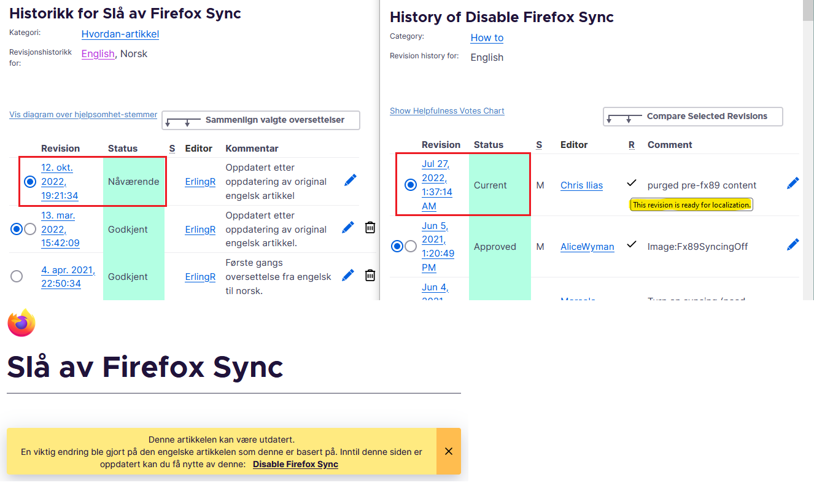
Task: Select left radio button for Jun 5, 2021
Action: pos(397,246)
